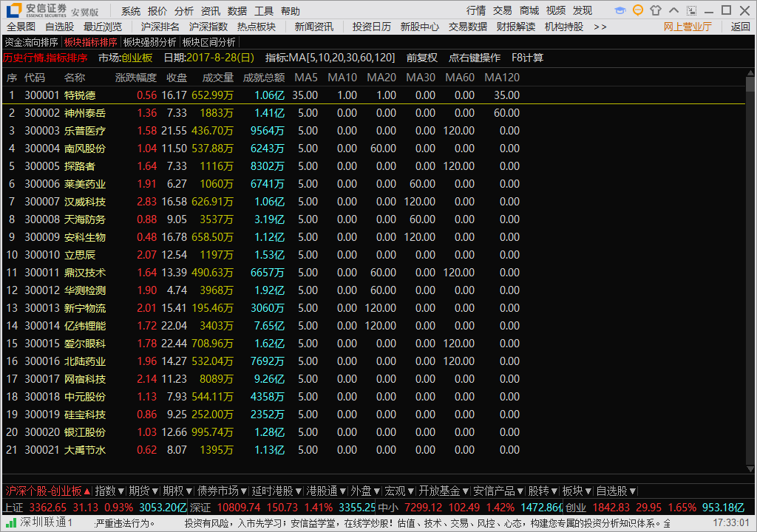Open 新闻资讯 in the toolbar
The width and height of the screenshot is (757, 532).
pos(314,27)
